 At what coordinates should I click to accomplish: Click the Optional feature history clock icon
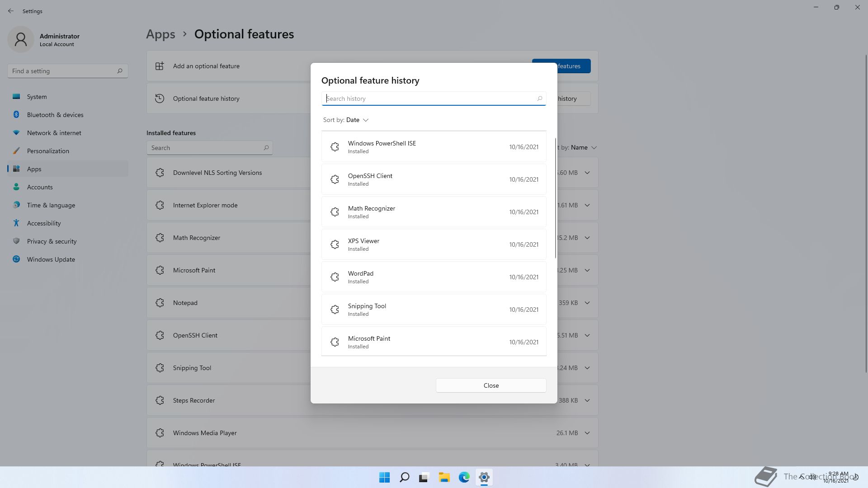(x=160, y=99)
